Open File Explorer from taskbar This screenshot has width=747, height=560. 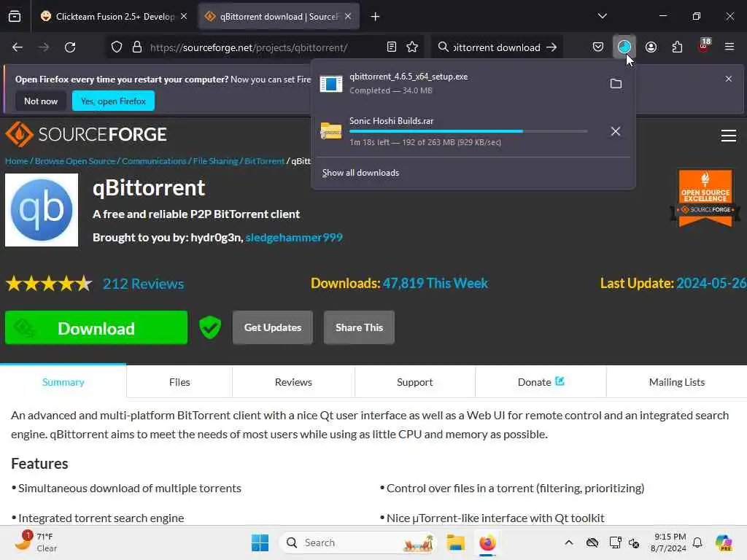click(x=455, y=542)
